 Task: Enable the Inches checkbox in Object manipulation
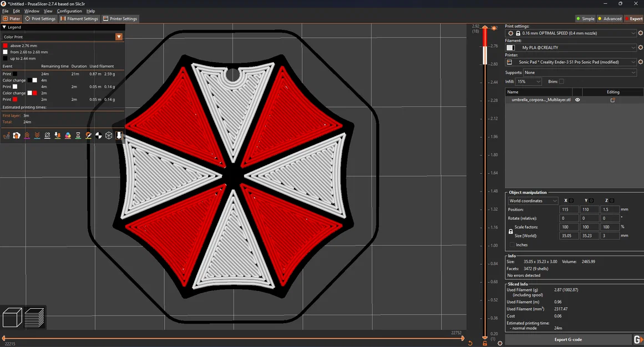tap(511, 245)
